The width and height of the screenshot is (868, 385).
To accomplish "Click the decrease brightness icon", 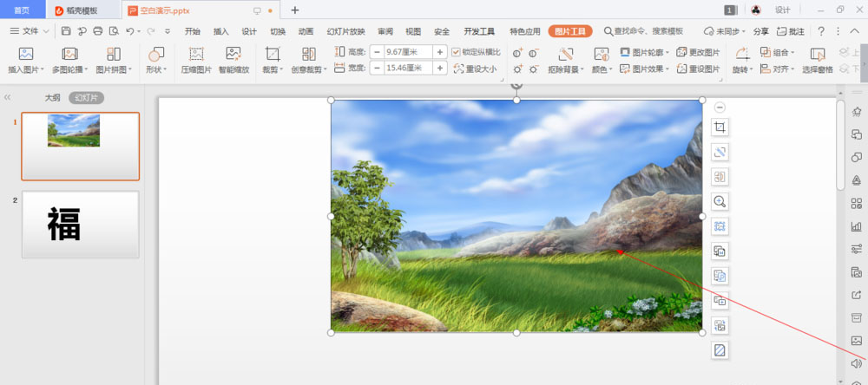I will [534, 69].
